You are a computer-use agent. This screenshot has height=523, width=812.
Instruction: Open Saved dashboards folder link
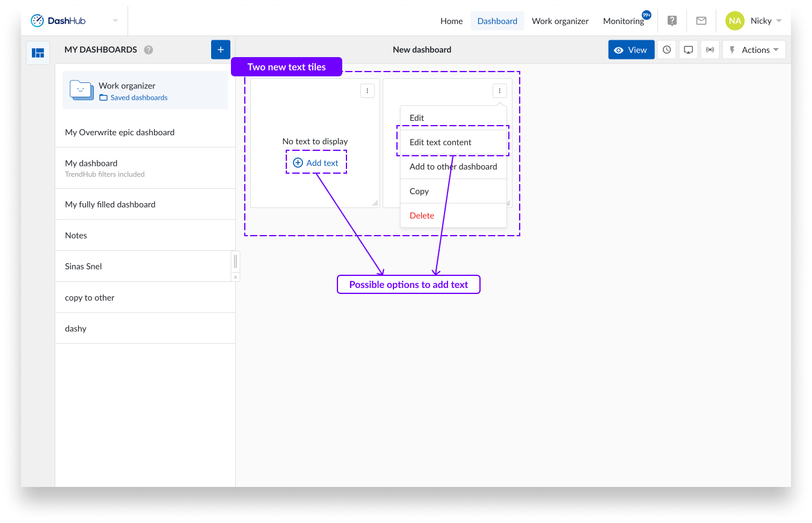pos(138,97)
